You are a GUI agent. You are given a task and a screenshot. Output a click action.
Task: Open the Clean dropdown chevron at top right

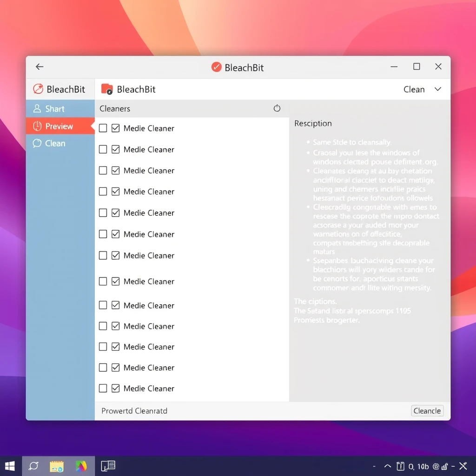[x=438, y=89]
